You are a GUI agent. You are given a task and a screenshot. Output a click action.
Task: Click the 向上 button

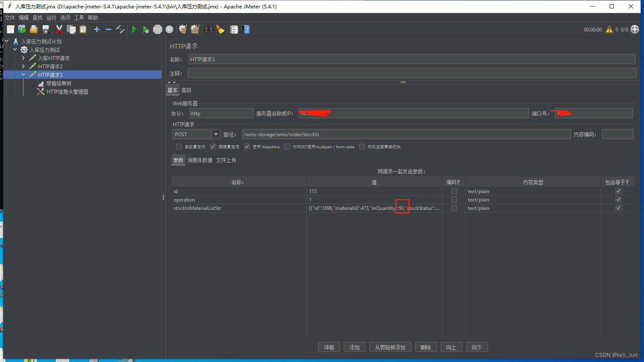click(451, 347)
